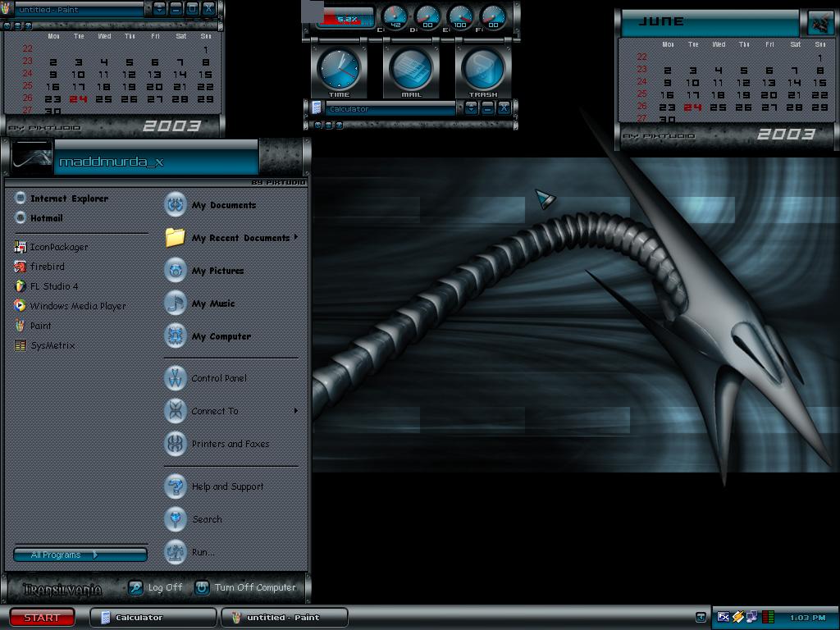Click Turn Off Computer button

coord(246,587)
